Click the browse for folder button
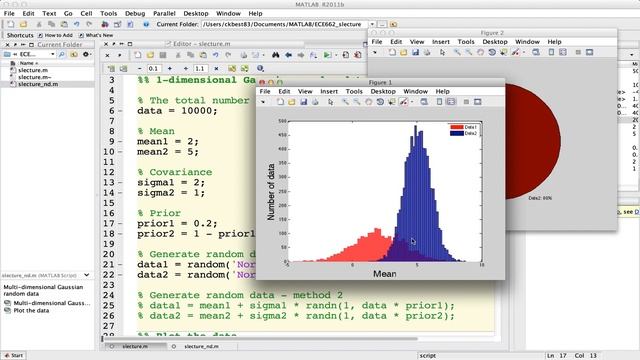Viewport: 640px width, 360px height. click(x=382, y=24)
